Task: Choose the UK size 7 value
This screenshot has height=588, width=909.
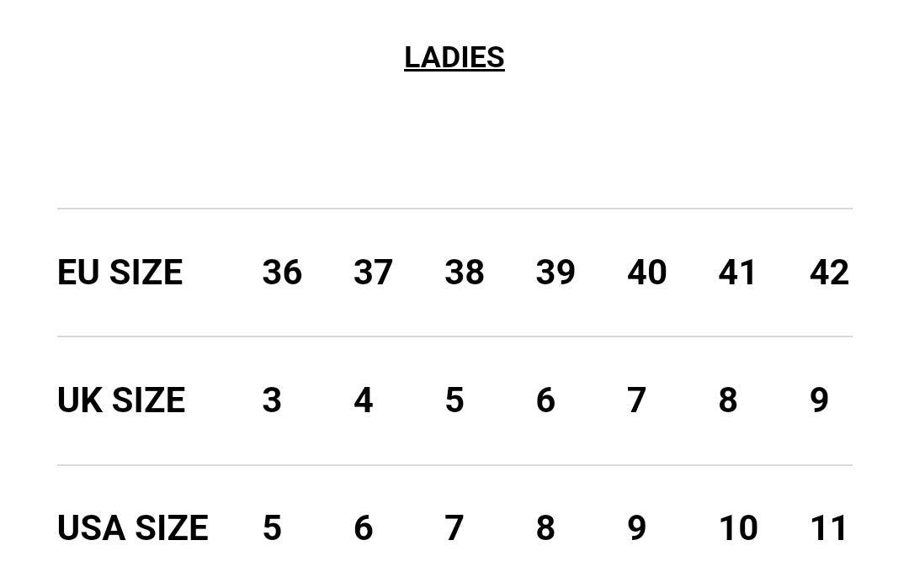Action: point(637,400)
